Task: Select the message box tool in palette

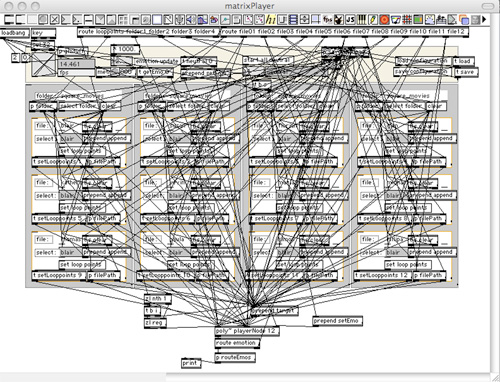Action: (21, 19)
